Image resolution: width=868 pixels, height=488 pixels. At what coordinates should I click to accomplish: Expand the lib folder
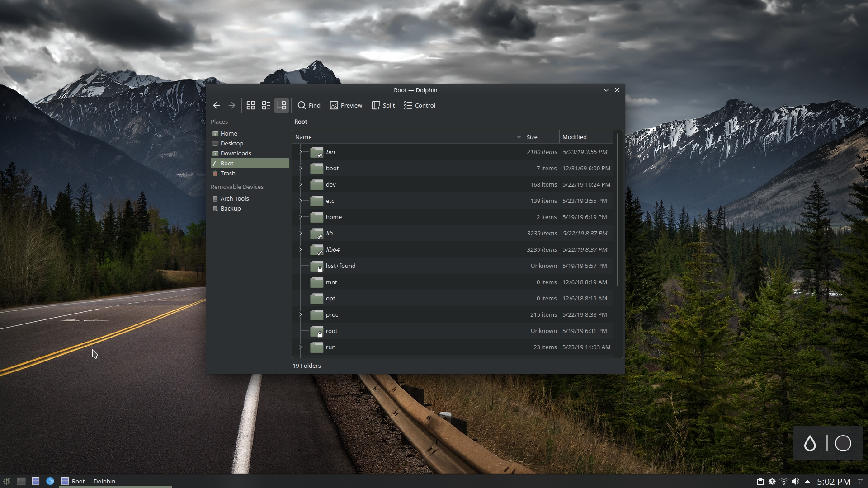[x=300, y=233]
